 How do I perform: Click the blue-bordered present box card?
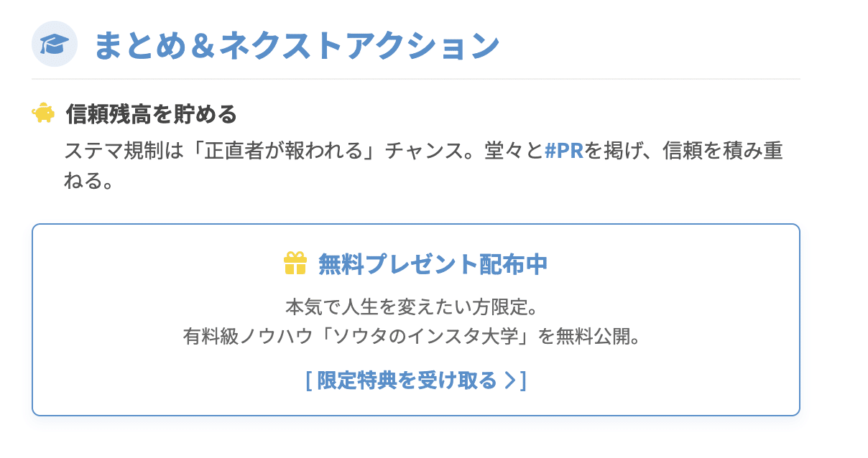click(x=415, y=319)
